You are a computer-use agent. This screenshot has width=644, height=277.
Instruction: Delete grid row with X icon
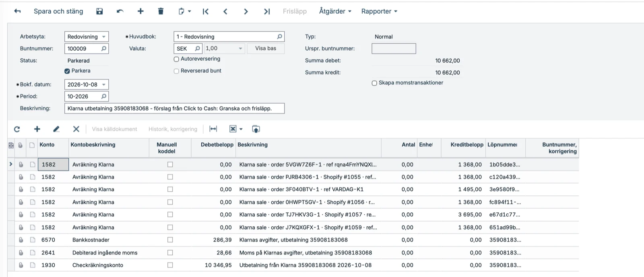[76, 129]
